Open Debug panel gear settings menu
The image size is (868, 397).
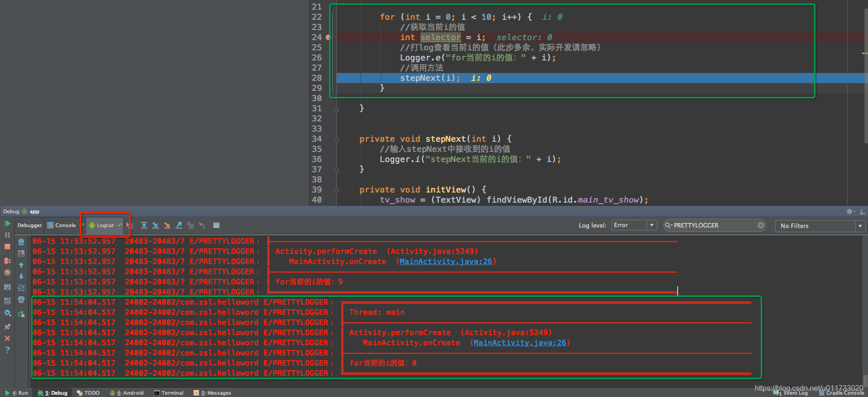850,211
